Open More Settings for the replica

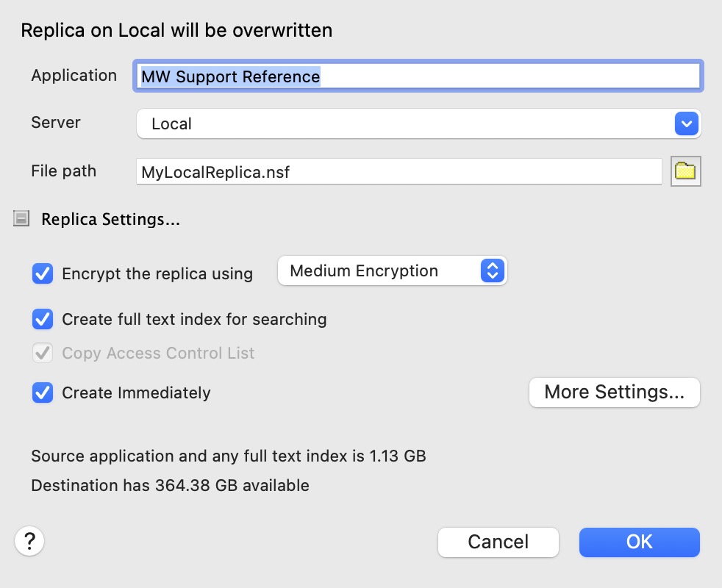click(x=614, y=392)
